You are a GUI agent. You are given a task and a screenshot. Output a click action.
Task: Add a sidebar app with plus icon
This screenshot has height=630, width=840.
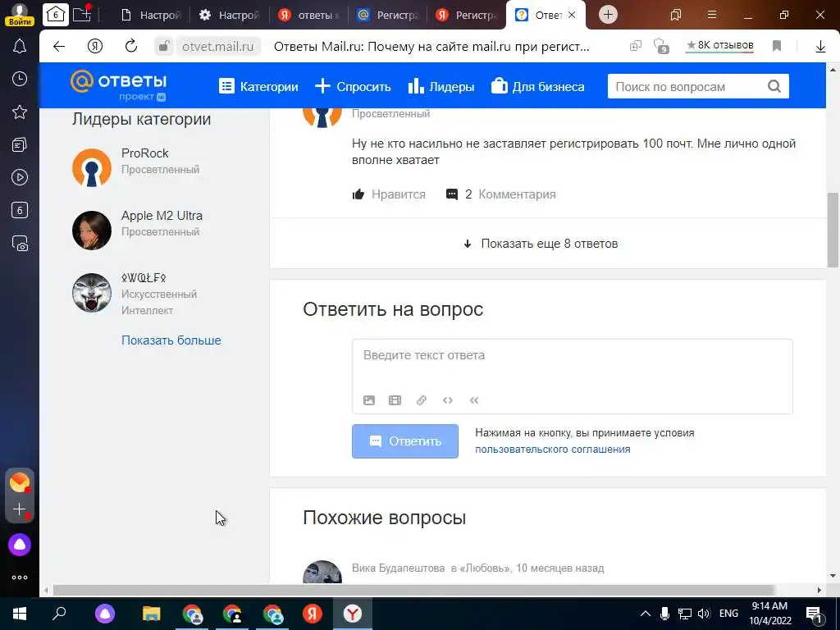click(x=20, y=509)
